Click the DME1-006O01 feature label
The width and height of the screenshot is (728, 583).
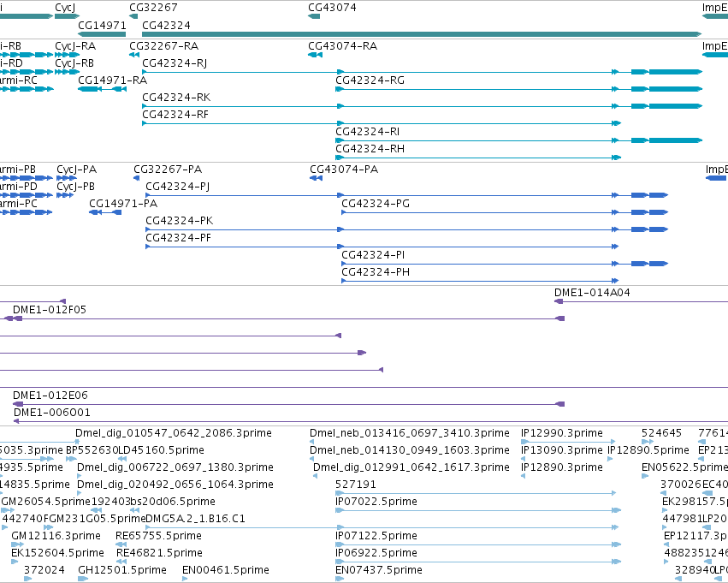(x=52, y=413)
